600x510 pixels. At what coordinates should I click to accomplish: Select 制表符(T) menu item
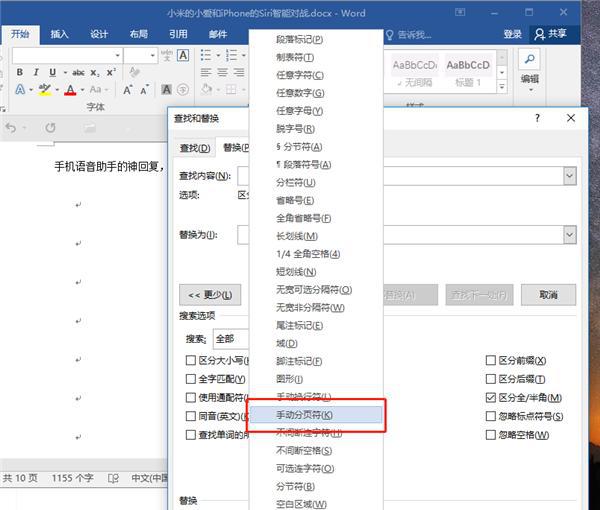click(316, 57)
